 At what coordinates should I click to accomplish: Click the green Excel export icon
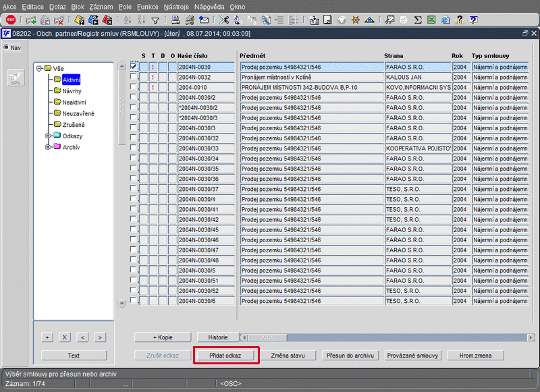tap(431, 20)
